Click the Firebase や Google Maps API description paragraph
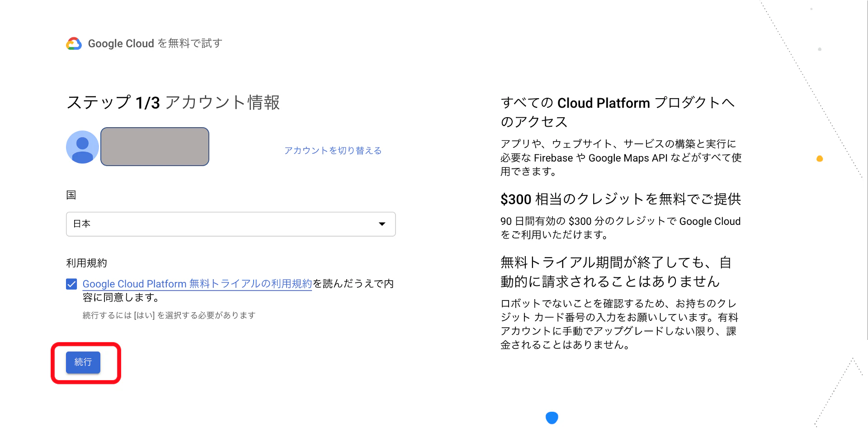The image size is (868, 429). 621,157
